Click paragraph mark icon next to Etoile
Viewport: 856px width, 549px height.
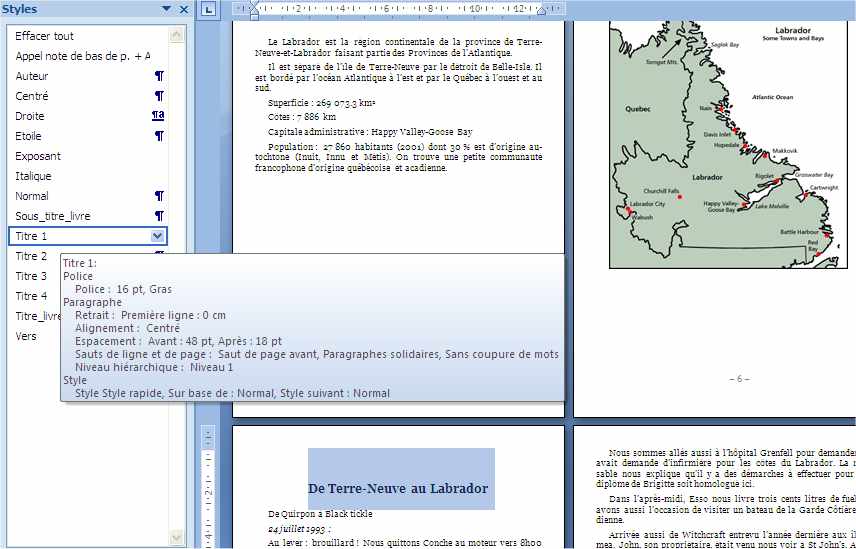pos(159,136)
